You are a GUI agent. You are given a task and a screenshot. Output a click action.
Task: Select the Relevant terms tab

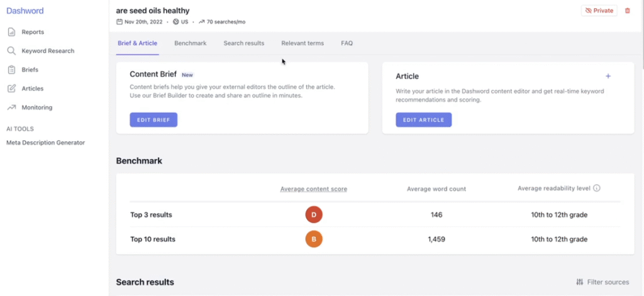click(303, 43)
